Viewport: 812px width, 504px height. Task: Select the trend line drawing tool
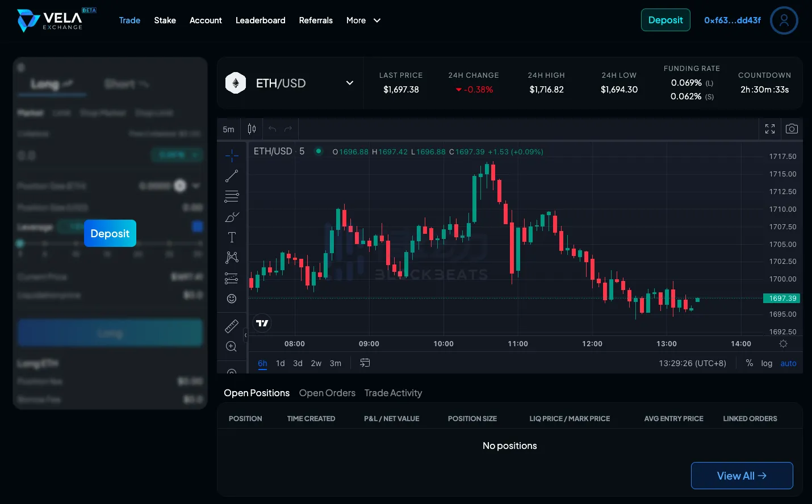(x=232, y=176)
